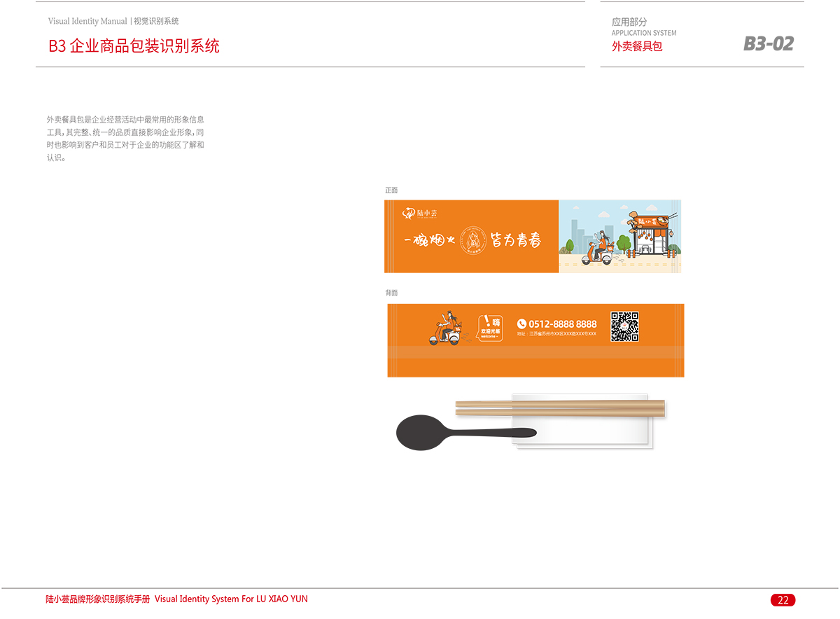Click the scooter rider on the back design
Image resolution: width=840 pixels, height=619 pixels.
click(445, 328)
